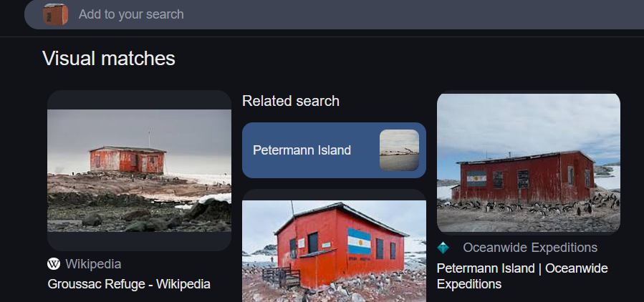Open "Petermann Island | Oceanwide Expeditions" result title

[x=522, y=276]
